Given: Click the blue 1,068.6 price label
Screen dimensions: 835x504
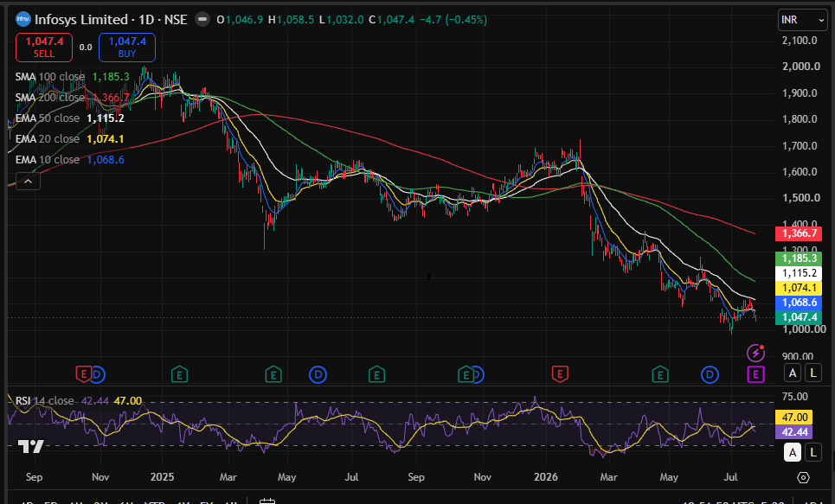Looking at the screenshot, I should (799, 303).
